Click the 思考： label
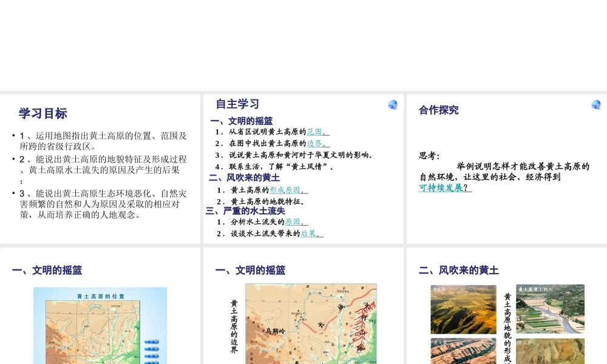Screen dimensions: 607x364 pos(429,156)
